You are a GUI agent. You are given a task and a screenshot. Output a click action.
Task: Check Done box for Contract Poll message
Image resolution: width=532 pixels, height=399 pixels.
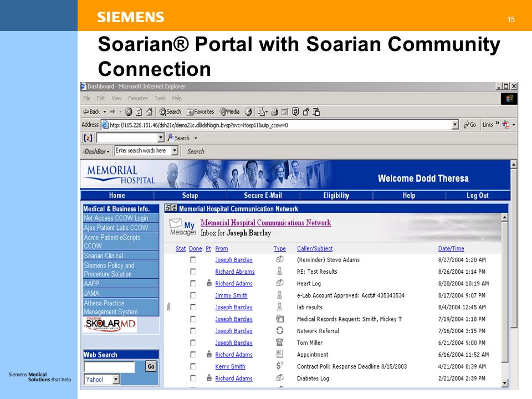tap(193, 366)
